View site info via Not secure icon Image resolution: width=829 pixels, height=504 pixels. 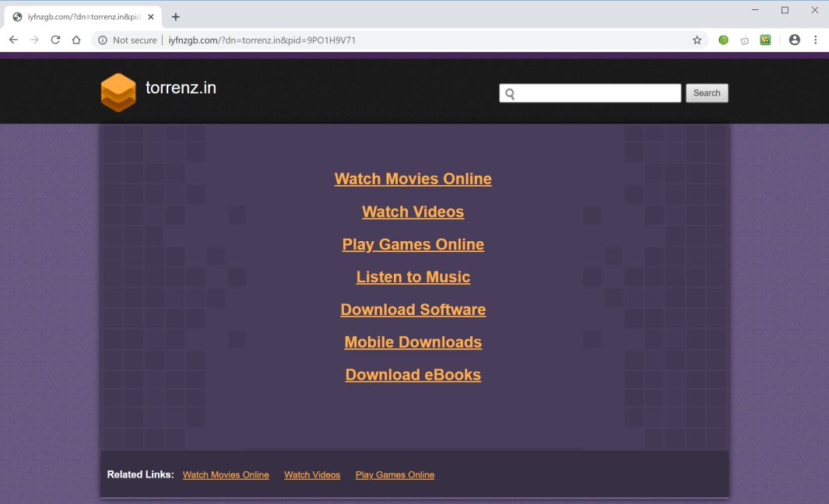click(x=103, y=40)
